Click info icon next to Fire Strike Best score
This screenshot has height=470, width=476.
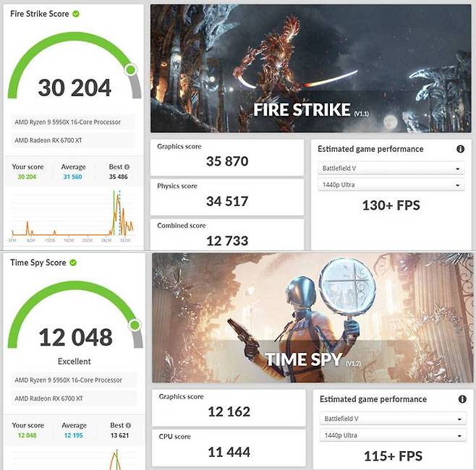(x=127, y=167)
